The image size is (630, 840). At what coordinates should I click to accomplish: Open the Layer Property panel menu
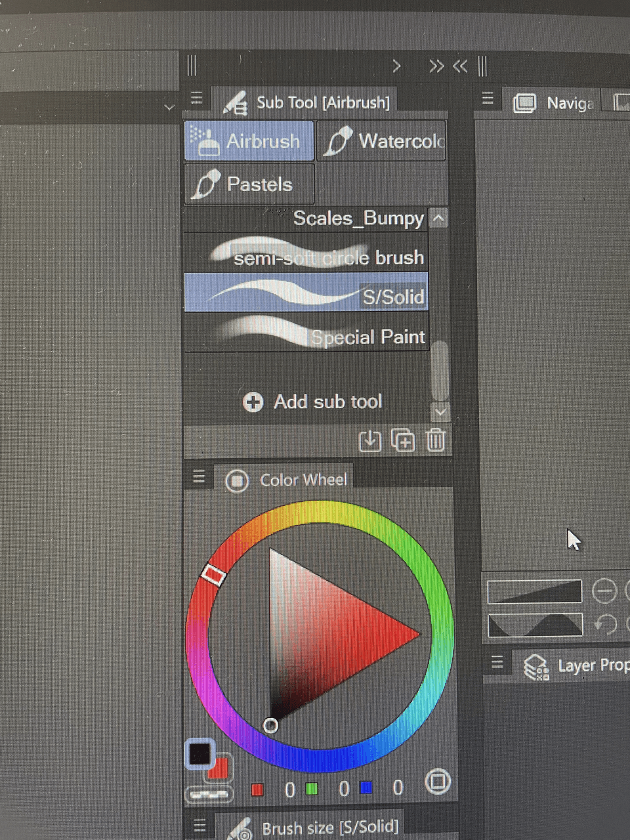point(497,663)
